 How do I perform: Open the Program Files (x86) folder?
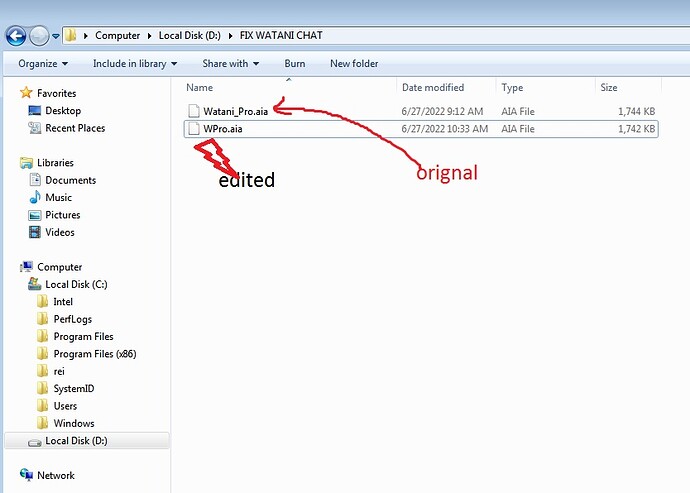pyautogui.click(x=95, y=354)
